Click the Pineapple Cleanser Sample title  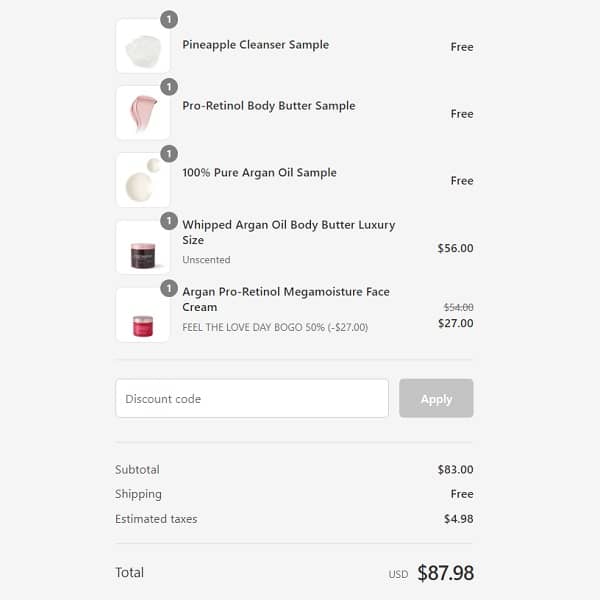point(255,45)
